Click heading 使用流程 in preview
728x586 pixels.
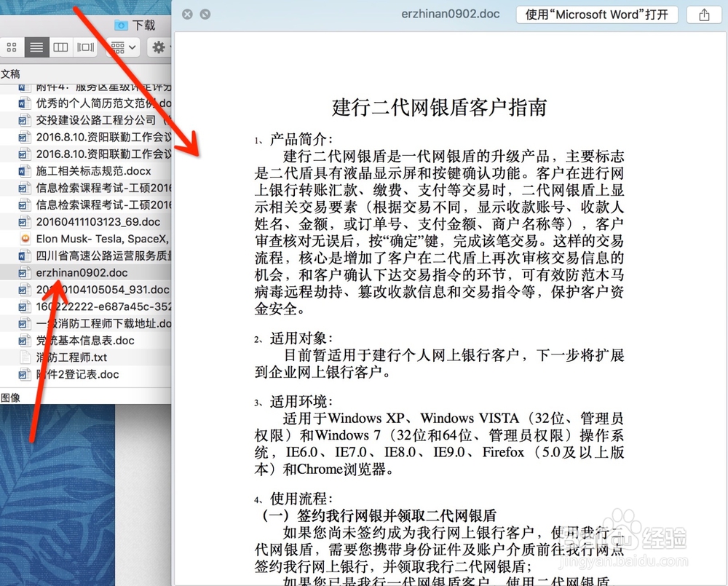[x=301, y=499]
